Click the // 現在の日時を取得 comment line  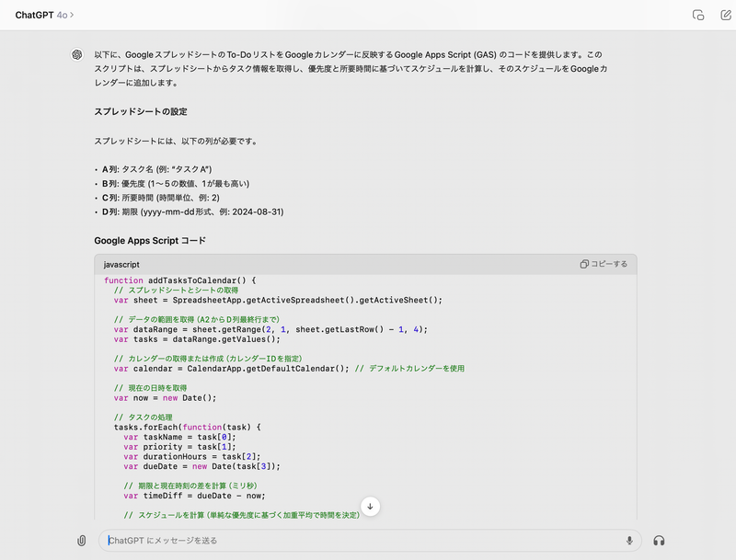(150, 388)
